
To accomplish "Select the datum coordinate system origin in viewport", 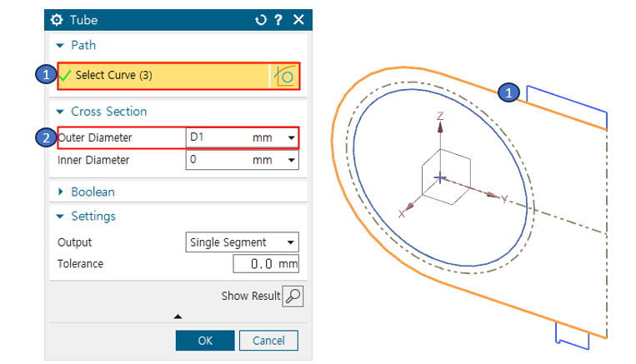I will point(441,178).
